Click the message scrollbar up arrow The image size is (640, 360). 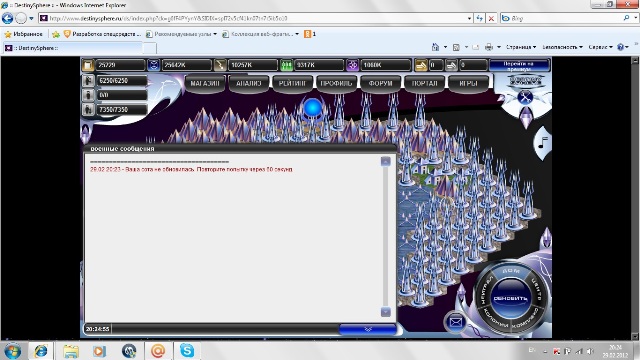point(386,161)
